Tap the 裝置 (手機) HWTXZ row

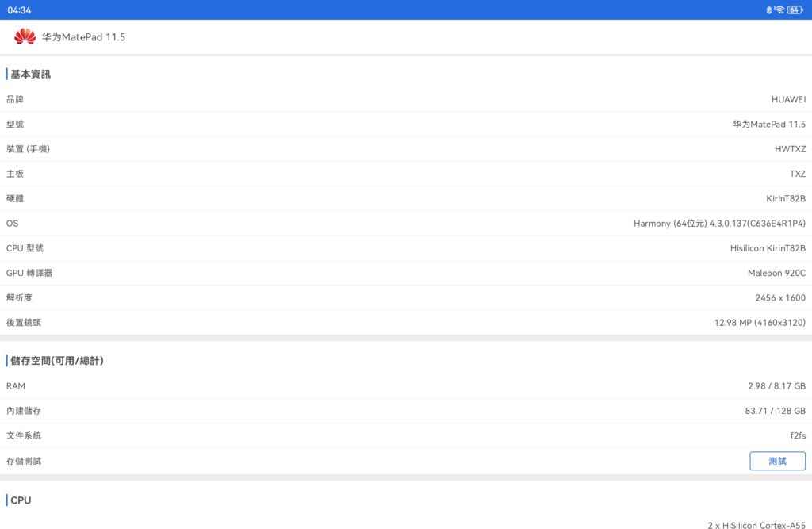click(x=406, y=149)
